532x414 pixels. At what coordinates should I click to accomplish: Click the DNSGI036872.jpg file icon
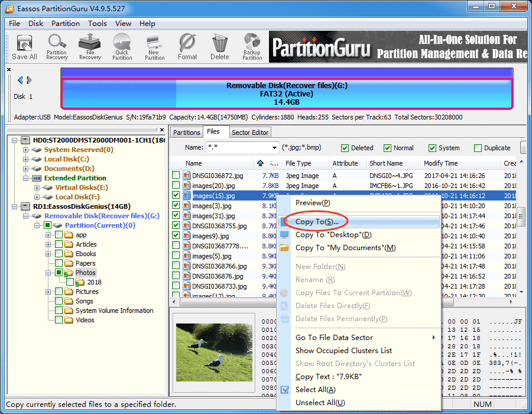click(187, 176)
